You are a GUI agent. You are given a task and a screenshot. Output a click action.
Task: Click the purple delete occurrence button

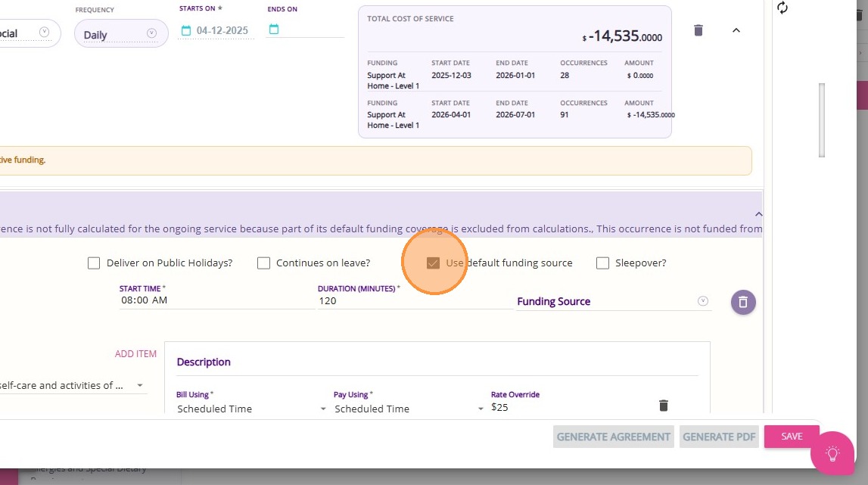coord(743,302)
